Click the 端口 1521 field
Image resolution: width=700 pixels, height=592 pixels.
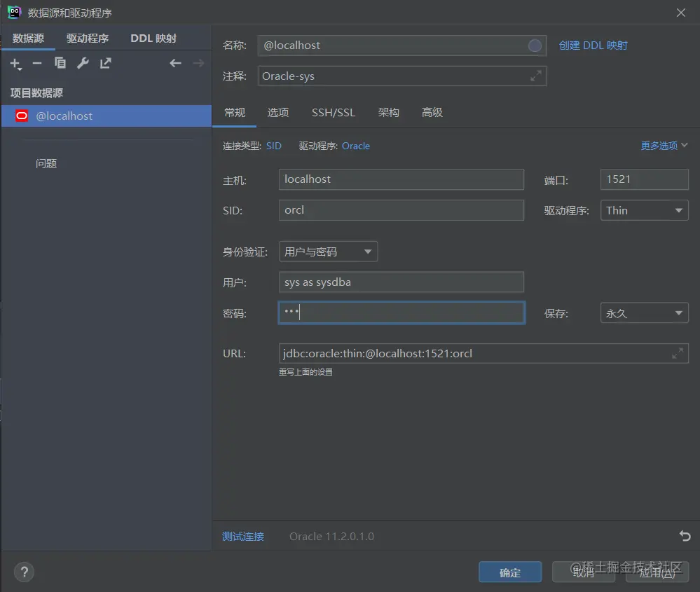644,179
